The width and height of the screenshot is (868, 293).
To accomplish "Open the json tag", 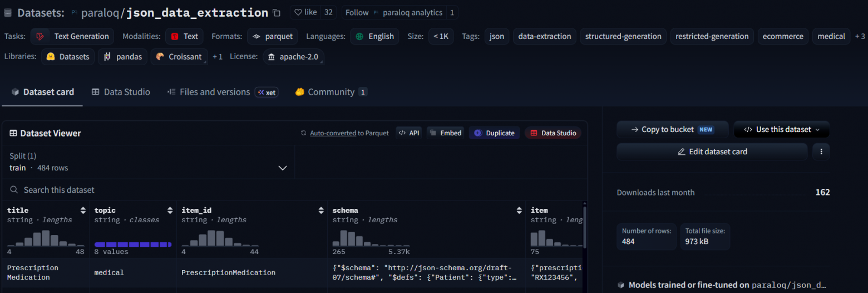I will click(497, 36).
